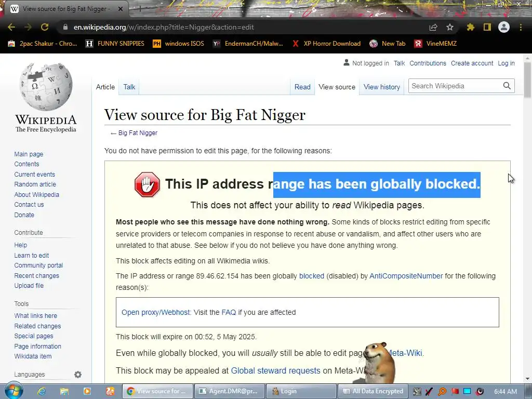Switch to the Login taskbar window
The image size is (532, 399).
[301, 391]
